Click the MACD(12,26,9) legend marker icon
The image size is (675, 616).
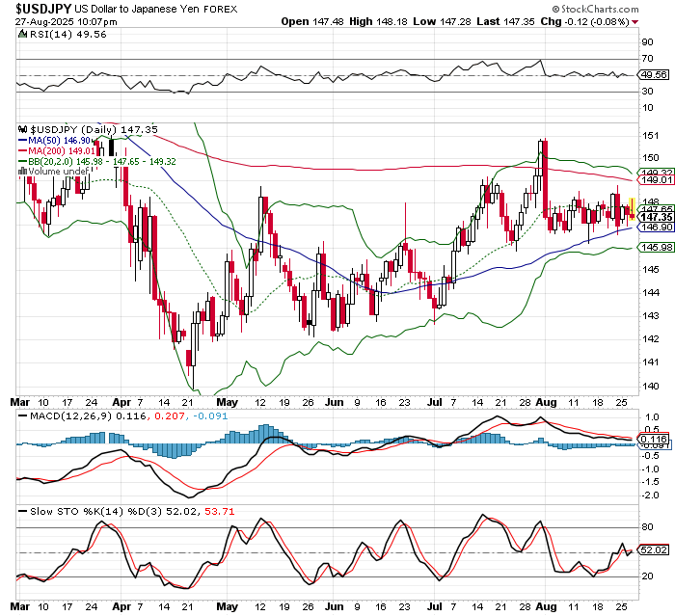point(20,415)
